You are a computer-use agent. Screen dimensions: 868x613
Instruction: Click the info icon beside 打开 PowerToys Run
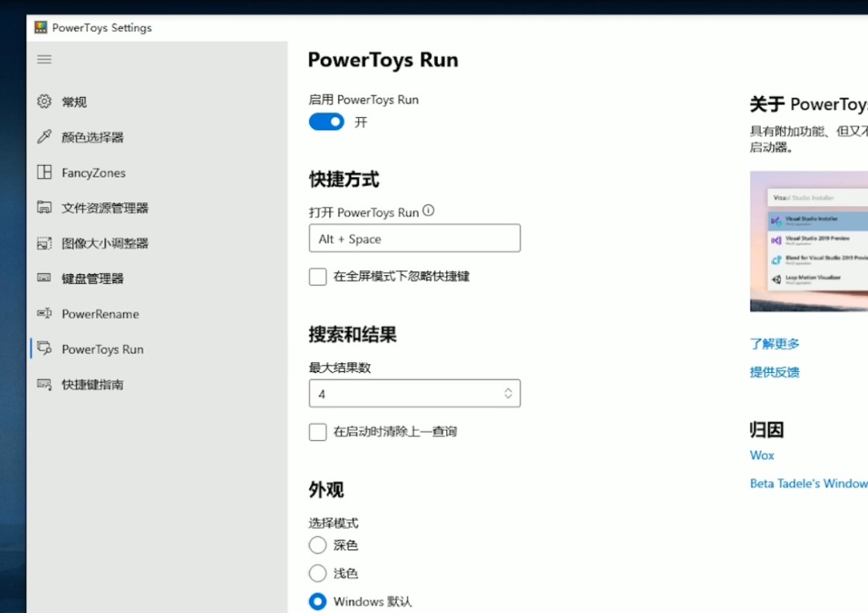click(x=429, y=211)
